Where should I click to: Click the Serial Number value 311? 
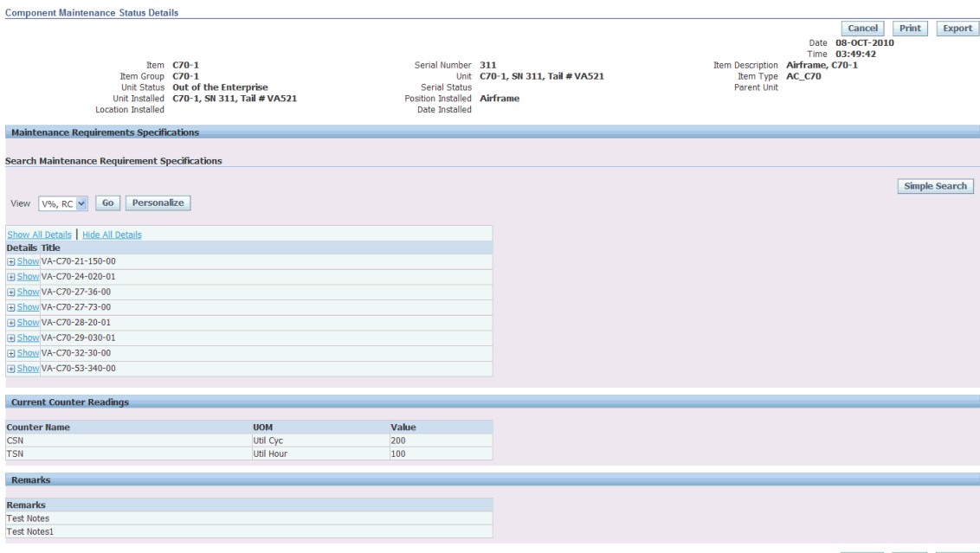(488, 65)
